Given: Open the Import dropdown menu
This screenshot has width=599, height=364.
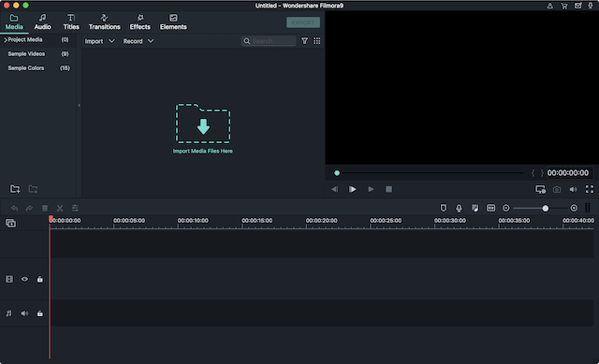Looking at the screenshot, I should click(x=100, y=41).
